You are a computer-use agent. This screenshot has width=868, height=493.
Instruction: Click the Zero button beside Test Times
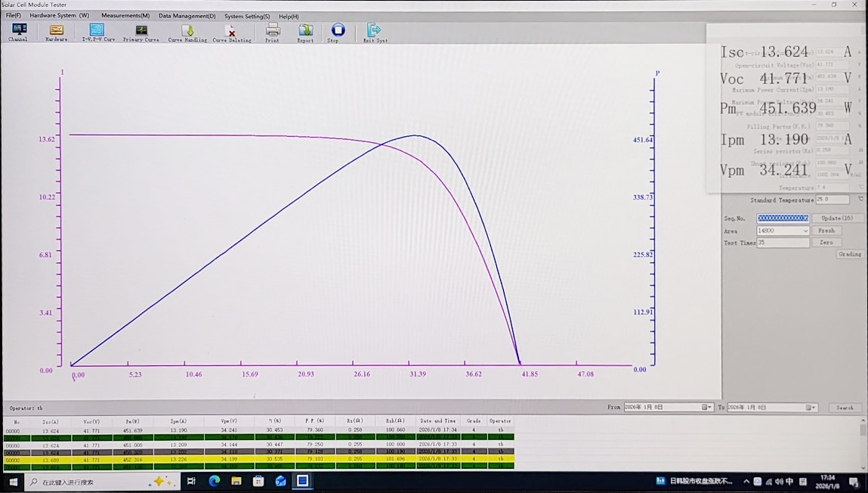click(826, 243)
